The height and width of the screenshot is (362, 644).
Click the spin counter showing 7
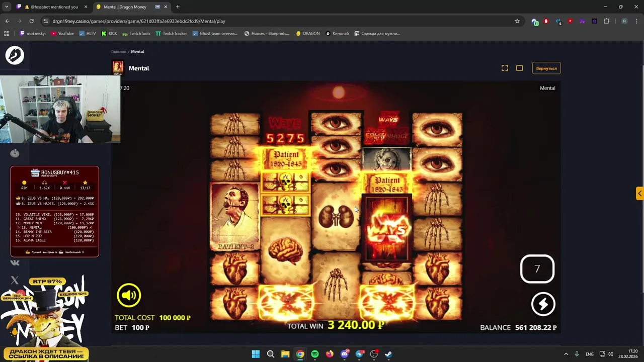coord(537,269)
